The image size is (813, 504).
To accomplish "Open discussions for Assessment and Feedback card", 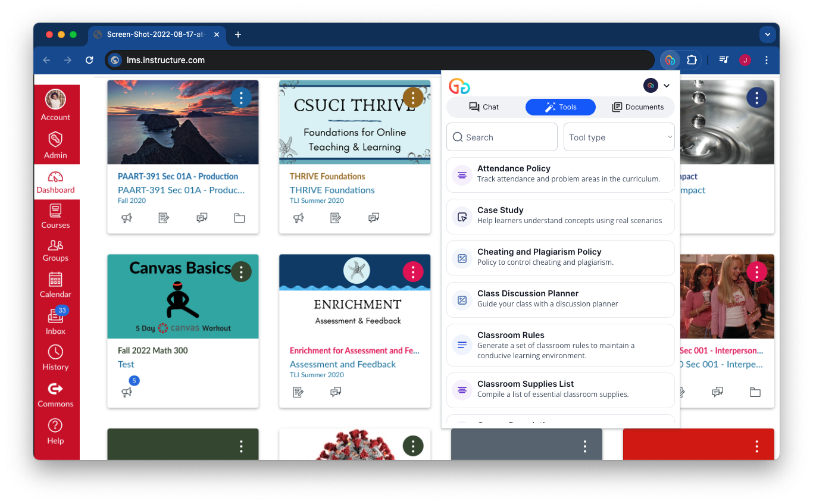I will click(x=336, y=392).
